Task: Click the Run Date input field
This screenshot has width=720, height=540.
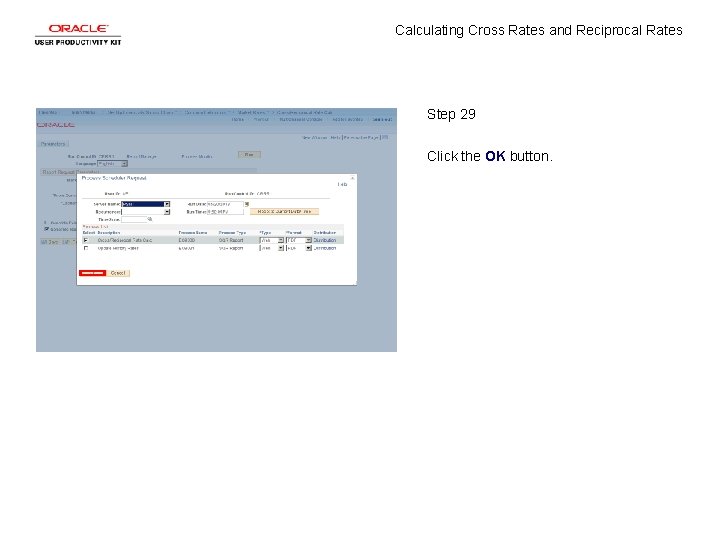Action: click(225, 204)
